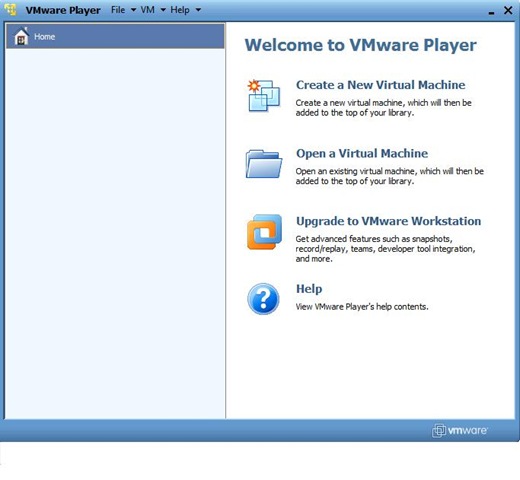The width and height of the screenshot is (520, 480).
Task: Click the Open a Virtual Machine link
Action: (x=362, y=153)
